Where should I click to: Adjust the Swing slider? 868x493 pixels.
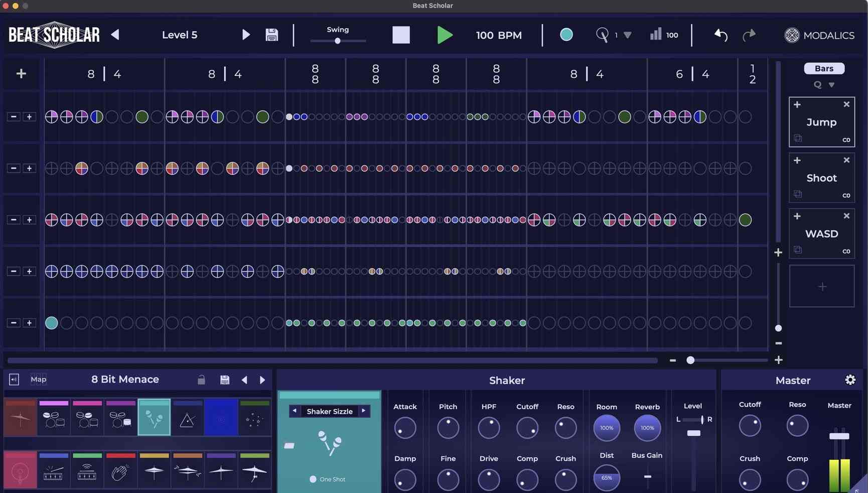pos(338,41)
